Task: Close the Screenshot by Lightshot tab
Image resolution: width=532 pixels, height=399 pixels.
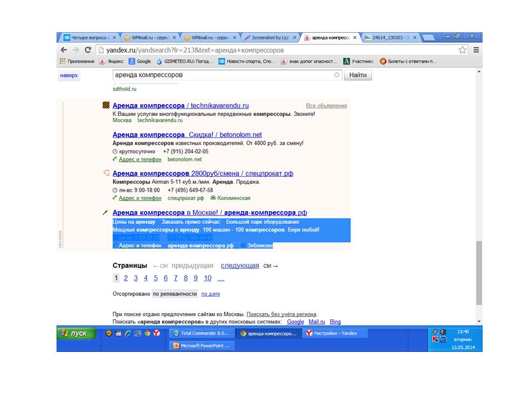Action: [x=294, y=38]
